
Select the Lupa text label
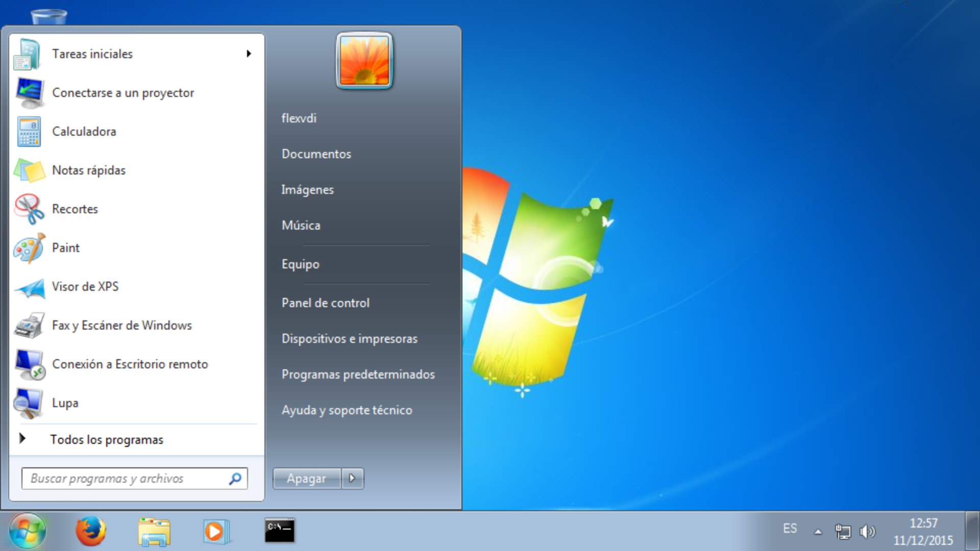[65, 403]
